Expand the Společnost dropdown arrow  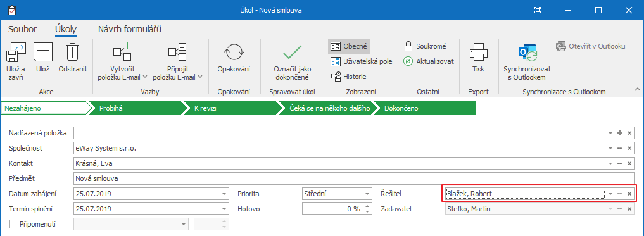pyautogui.click(x=610, y=149)
